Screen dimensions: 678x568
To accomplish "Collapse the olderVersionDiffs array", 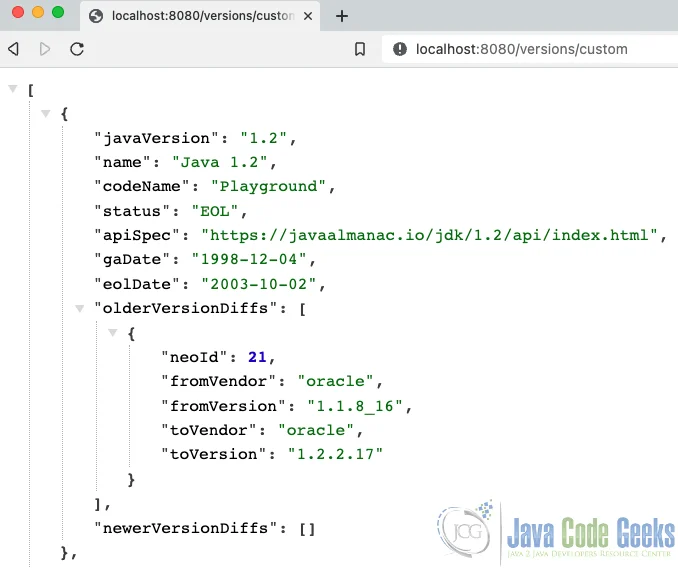I will tap(79, 309).
